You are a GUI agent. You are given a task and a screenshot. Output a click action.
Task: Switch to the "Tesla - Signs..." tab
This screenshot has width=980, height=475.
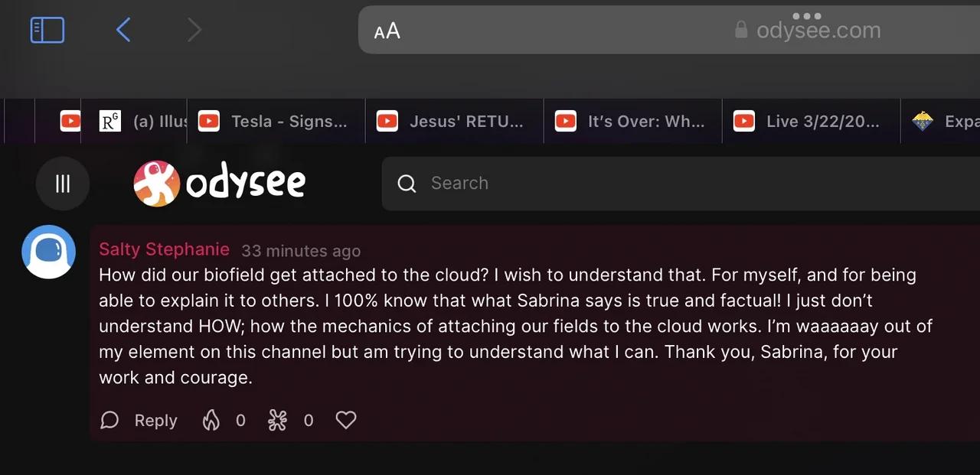pyautogui.click(x=276, y=121)
